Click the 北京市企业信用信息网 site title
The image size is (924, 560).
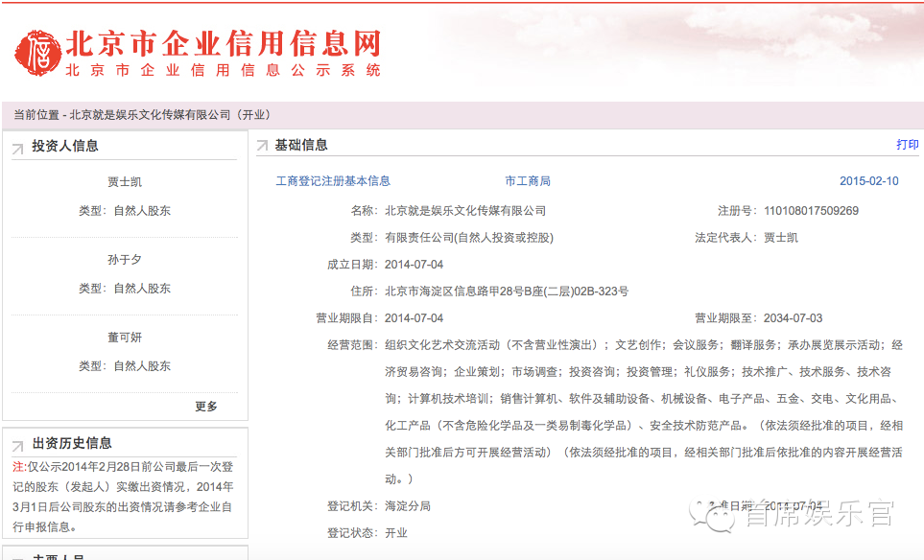224,43
